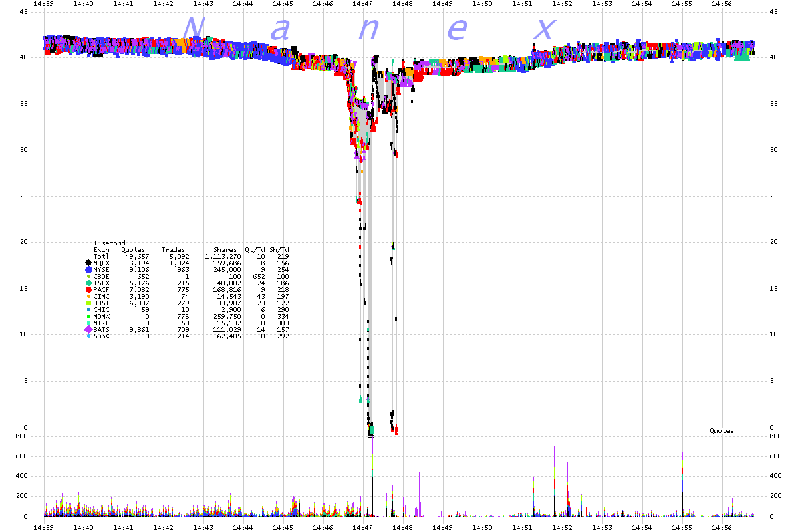Select the ISEX exchange label

tap(101, 283)
